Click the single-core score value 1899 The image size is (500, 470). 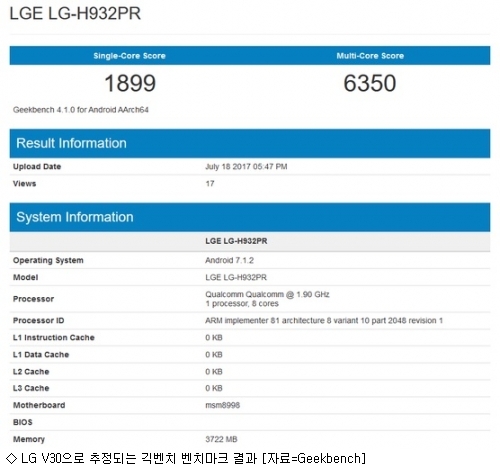tap(130, 83)
